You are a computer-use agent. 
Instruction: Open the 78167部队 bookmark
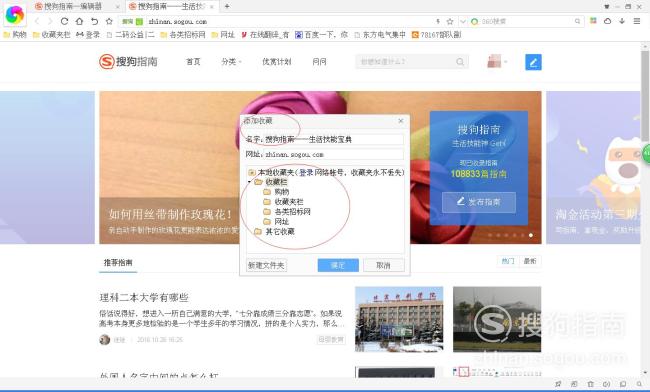coord(436,35)
